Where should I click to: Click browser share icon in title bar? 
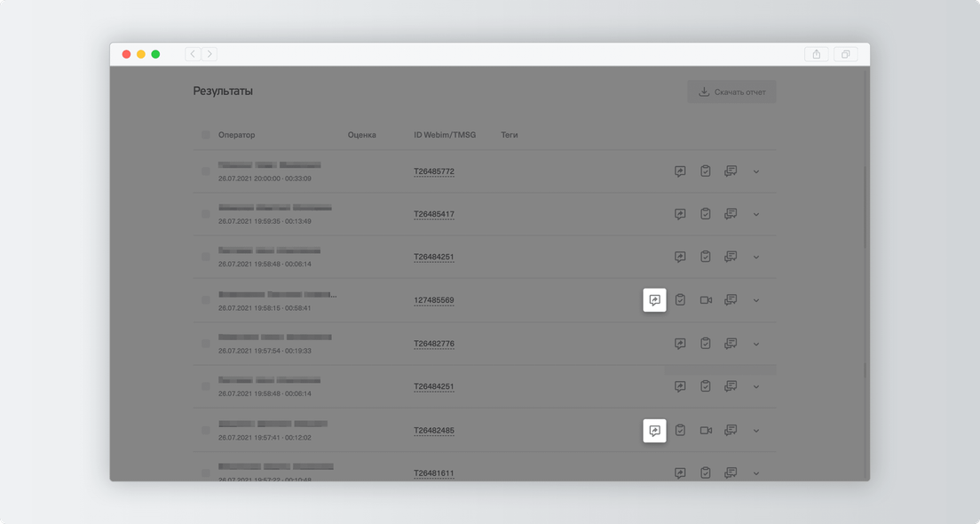[x=817, y=54]
